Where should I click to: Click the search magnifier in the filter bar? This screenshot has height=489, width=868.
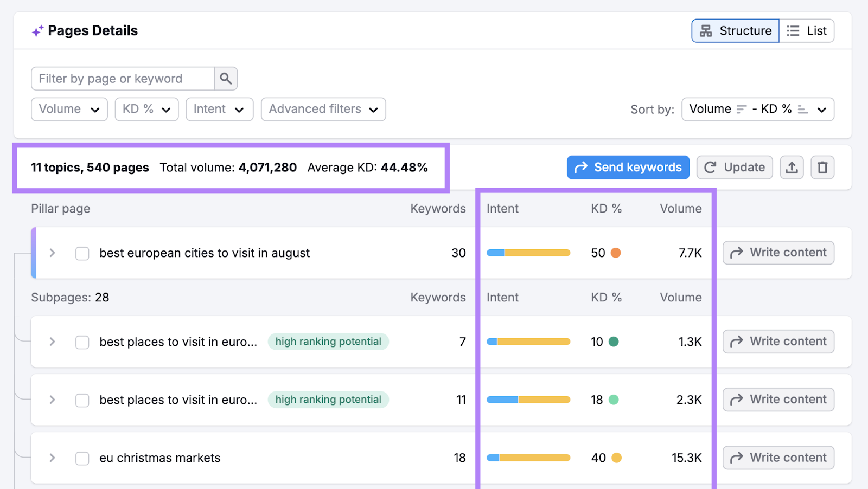click(x=225, y=78)
